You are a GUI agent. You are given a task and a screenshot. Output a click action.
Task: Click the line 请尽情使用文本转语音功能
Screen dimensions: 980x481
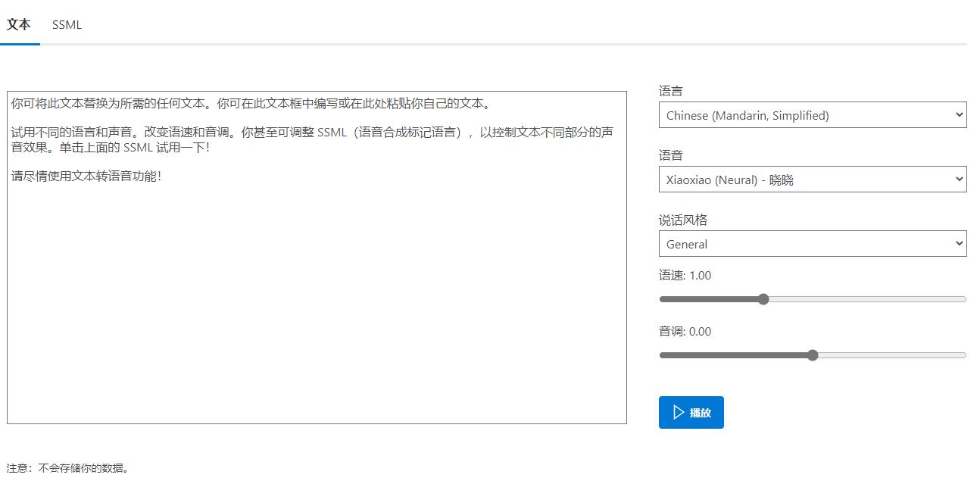click(86, 176)
